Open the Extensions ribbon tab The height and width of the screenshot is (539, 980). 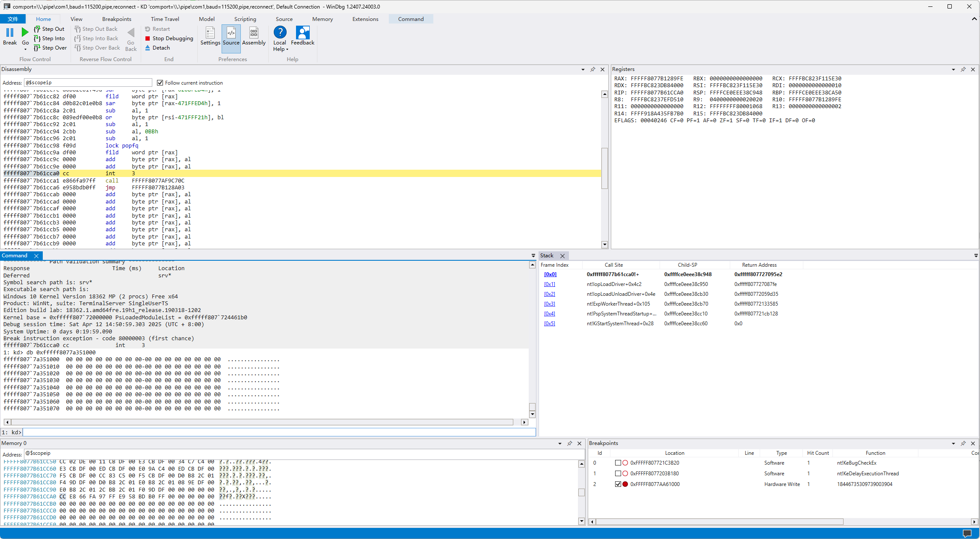(x=365, y=19)
